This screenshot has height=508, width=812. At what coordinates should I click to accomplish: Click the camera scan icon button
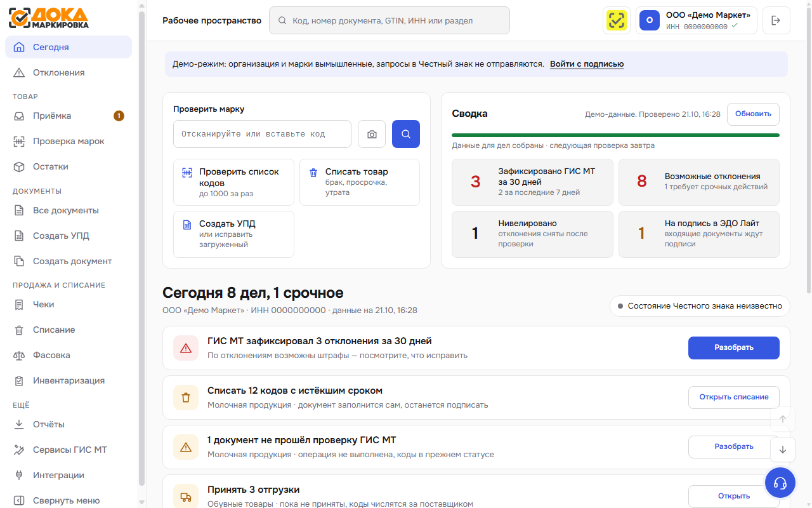(x=372, y=134)
